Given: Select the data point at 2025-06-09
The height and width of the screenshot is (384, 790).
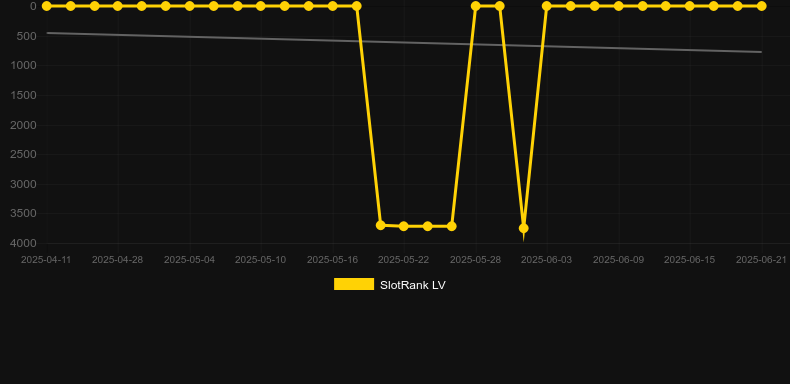Looking at the screenshot, I should tap(618, 6).
